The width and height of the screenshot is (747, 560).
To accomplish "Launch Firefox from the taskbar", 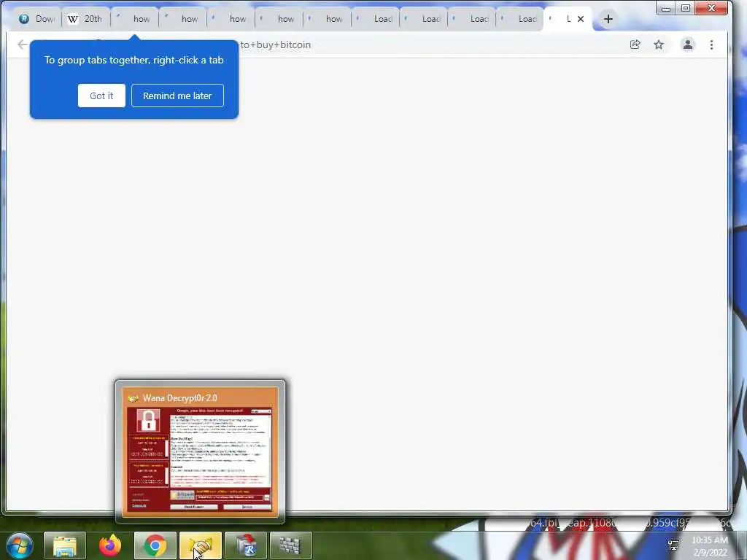I will (110, 545).
